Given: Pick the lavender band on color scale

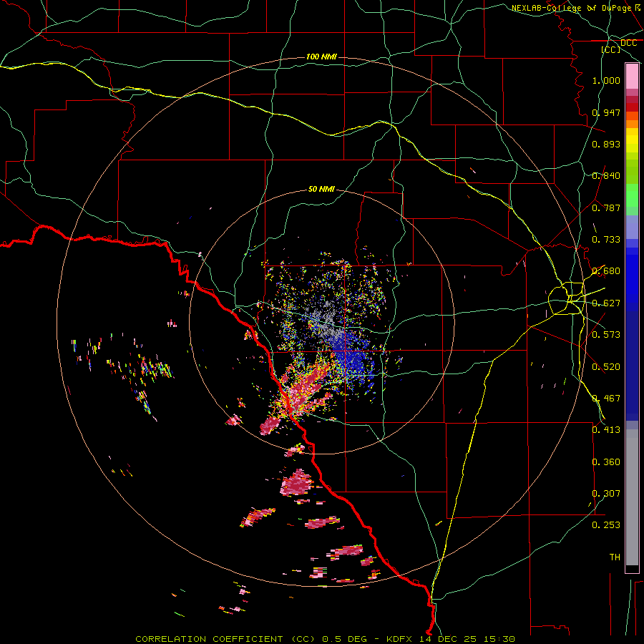Looking at the screenshot, I should [x=632, y=227].
